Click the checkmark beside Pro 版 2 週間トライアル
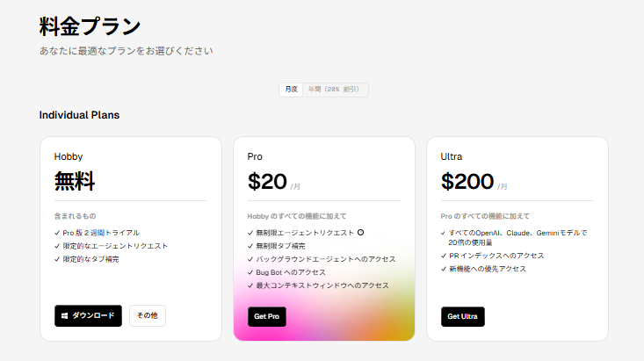This screenshot has height=361, width=644. click(x=57, y=233)
